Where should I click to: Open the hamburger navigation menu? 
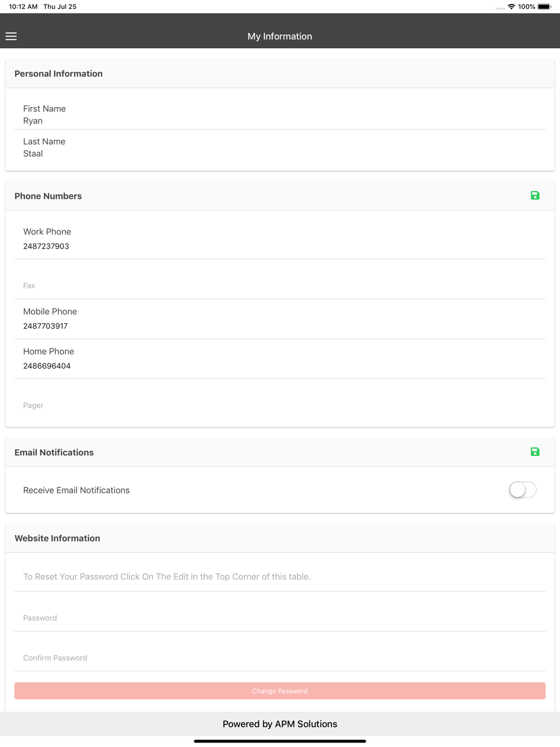point(11,36)
